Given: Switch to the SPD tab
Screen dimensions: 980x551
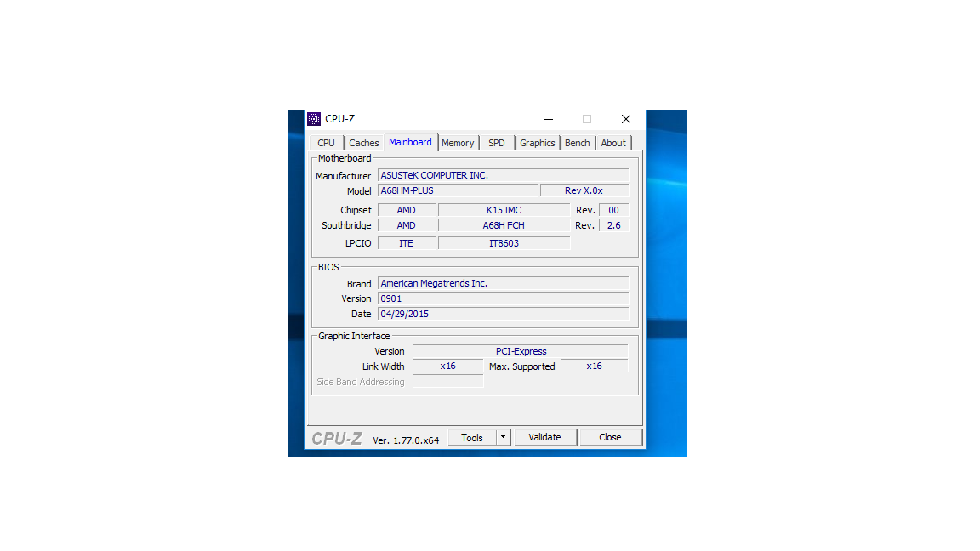Looking at the screenshot, I should (x=496, y=143).
